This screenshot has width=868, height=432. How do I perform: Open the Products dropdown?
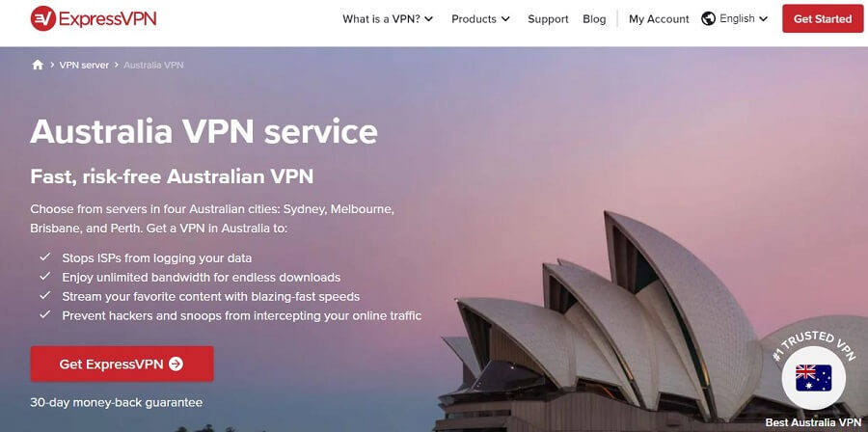point(480,19)
